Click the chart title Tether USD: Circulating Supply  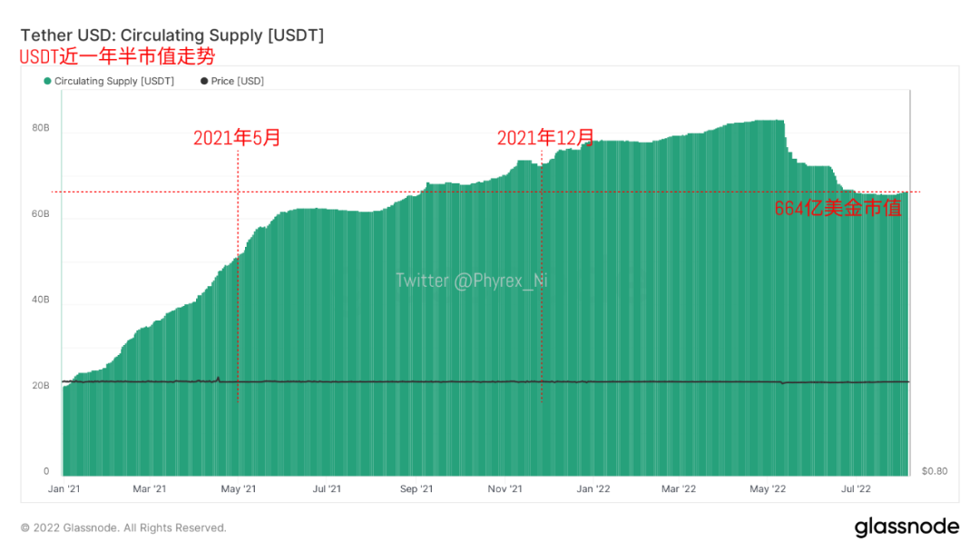tap(172, 35)
